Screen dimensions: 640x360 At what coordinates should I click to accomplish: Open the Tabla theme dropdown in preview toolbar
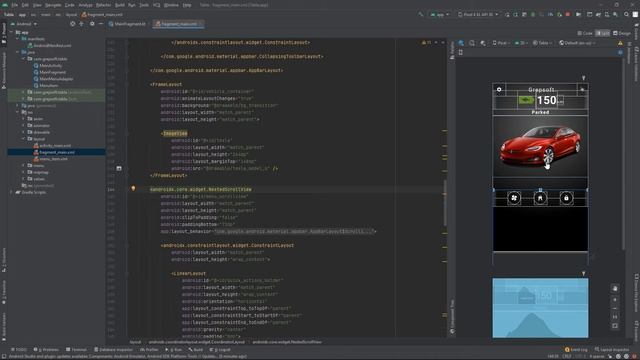click(542, 43)
